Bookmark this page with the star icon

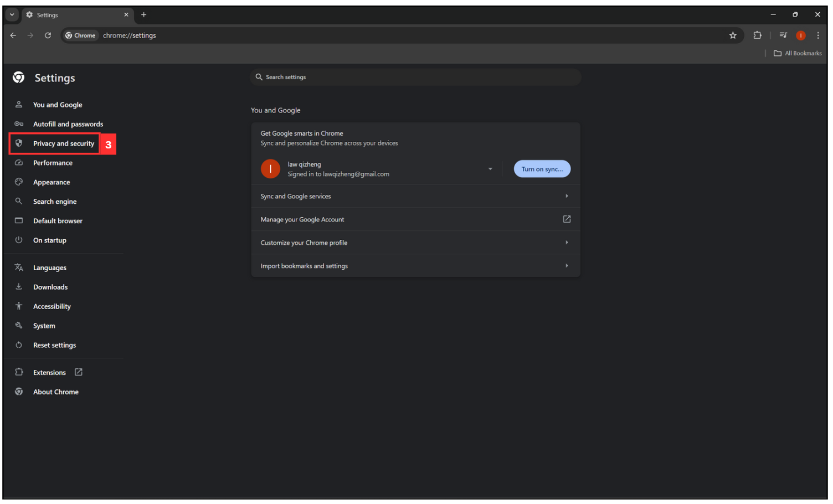click(733, 35)
